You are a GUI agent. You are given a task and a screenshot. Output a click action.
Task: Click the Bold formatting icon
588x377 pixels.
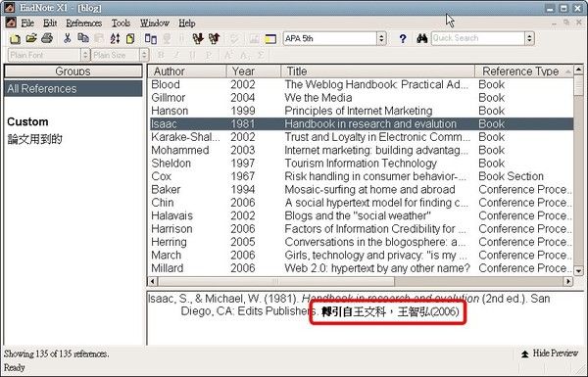(x=161, y=56)
